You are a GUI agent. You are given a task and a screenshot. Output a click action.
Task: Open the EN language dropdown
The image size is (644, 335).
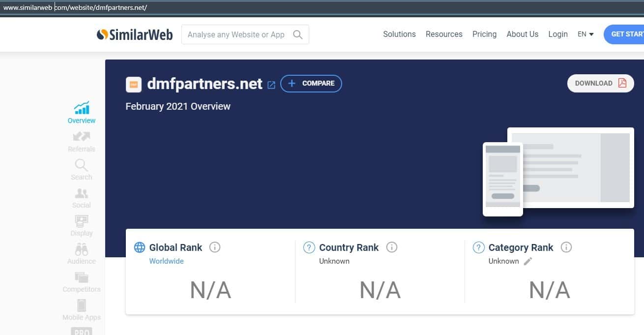coord(585,34)
